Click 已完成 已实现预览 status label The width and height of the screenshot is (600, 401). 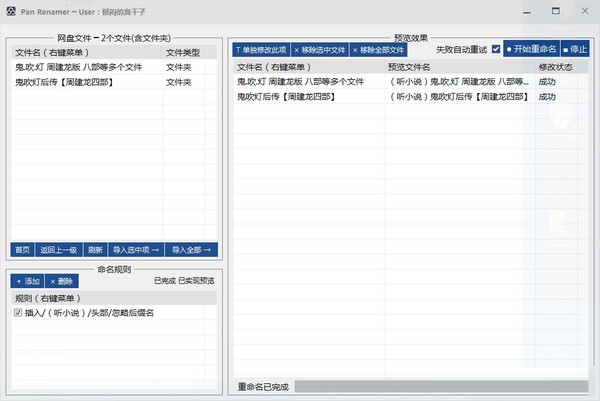coord(184,281)
